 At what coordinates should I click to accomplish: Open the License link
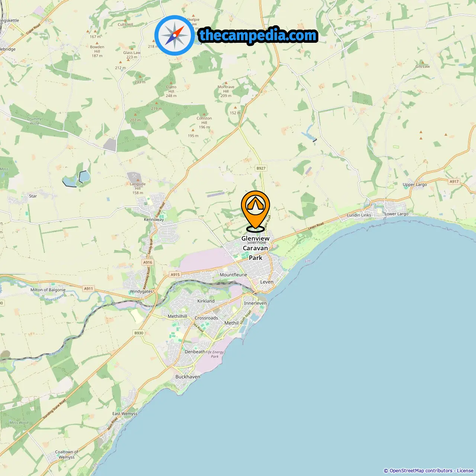pyautogui.click(x=465, y=471)
